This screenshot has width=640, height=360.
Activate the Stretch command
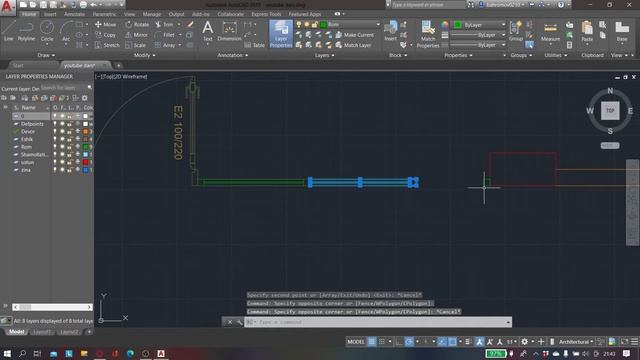pos(107,45)
